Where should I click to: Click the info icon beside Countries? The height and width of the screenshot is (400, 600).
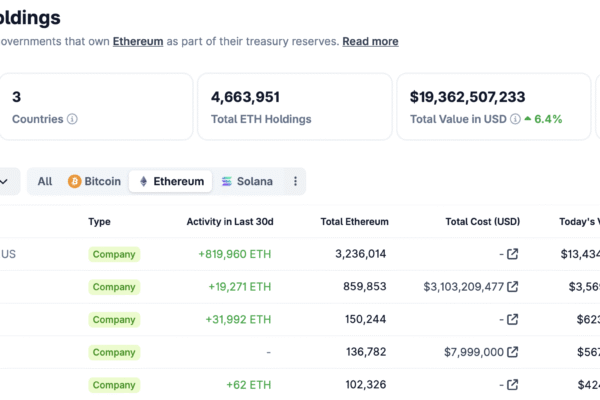[x=72, y=119]
